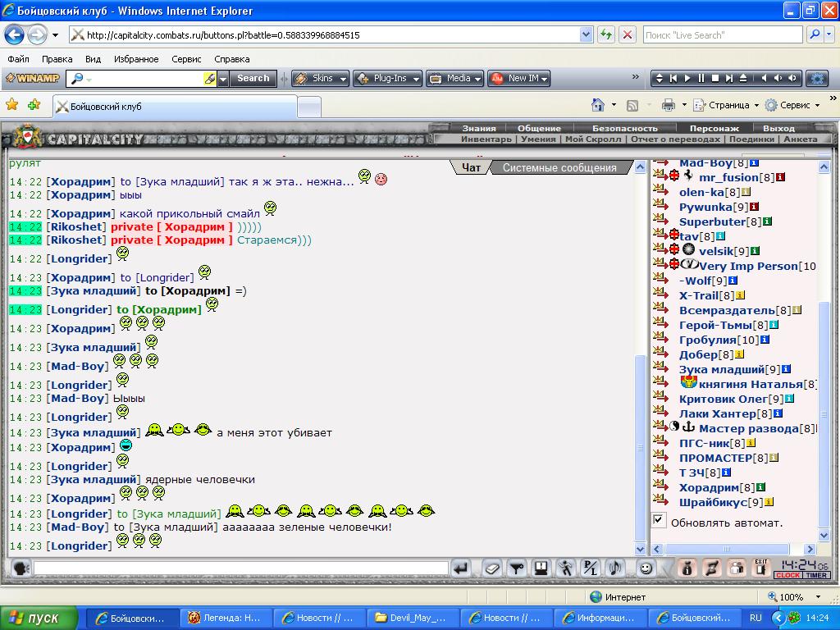Toggle the Обновлять автомат. checkbox
This screenshot has height=630, width=840.
coord(659,520)
